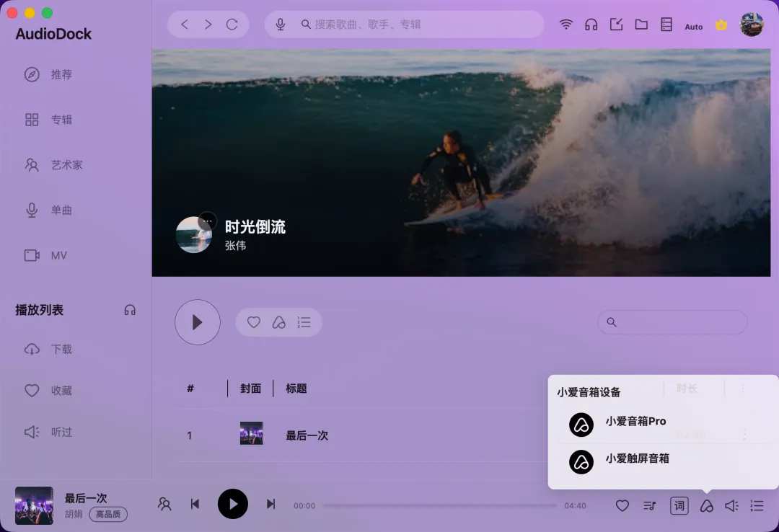The image size is (779, 532).
Task: Open the 专辑 albums section
Action: [x=48, y=120]
